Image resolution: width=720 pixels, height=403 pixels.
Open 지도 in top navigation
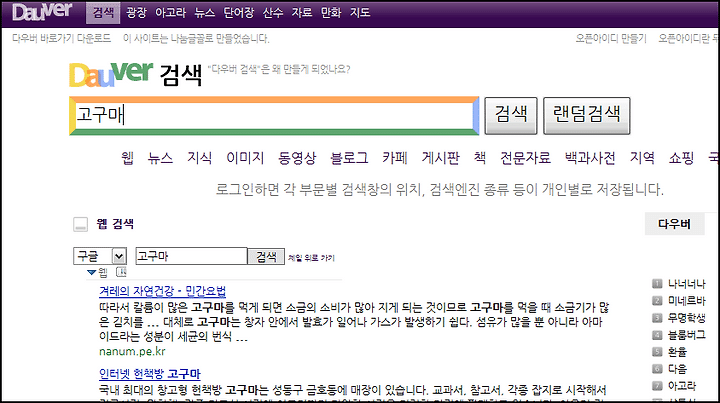(x=360, y=12)
